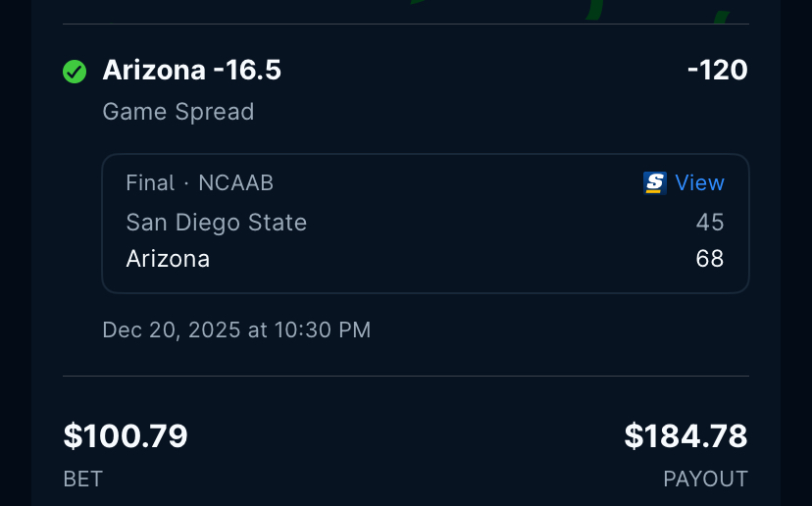812x506 pixels.
Task: Click the Final game status text
Action: [x=150, y=183]
